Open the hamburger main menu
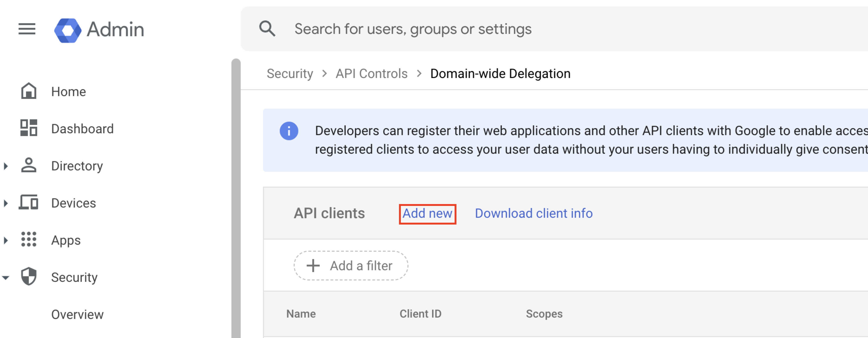The image size is (868, 338). 27,29
